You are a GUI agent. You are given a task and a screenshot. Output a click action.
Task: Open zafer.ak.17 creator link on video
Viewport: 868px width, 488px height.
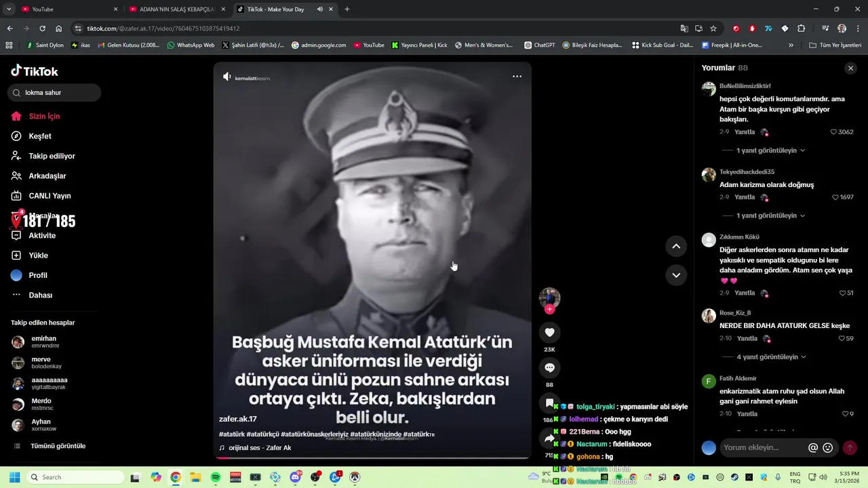pos(238,419)
